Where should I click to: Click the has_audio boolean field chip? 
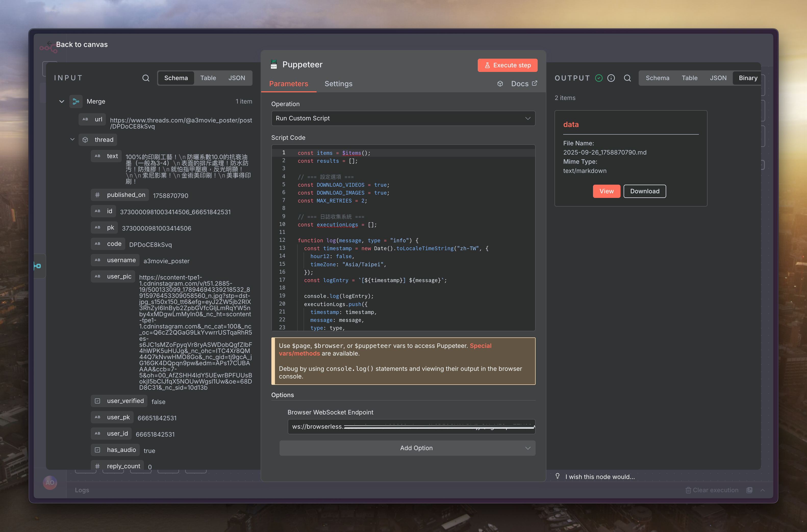[x=115, y=450]
